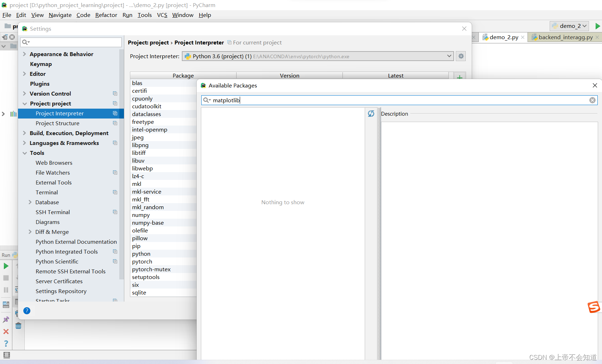This screenshot has width=602, height=364.
Task: Close the Available Packages dialog
Action: point(595,85)
